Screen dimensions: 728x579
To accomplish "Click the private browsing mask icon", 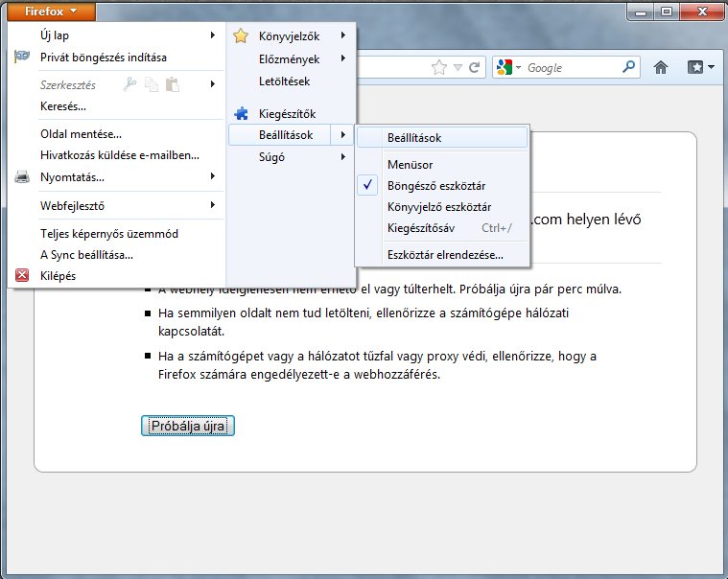I will (22, 57).
